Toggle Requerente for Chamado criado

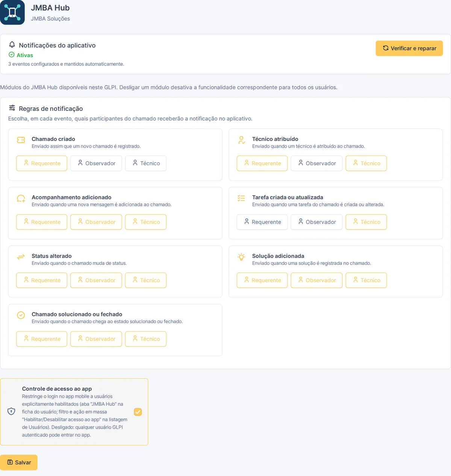(42, 163)
